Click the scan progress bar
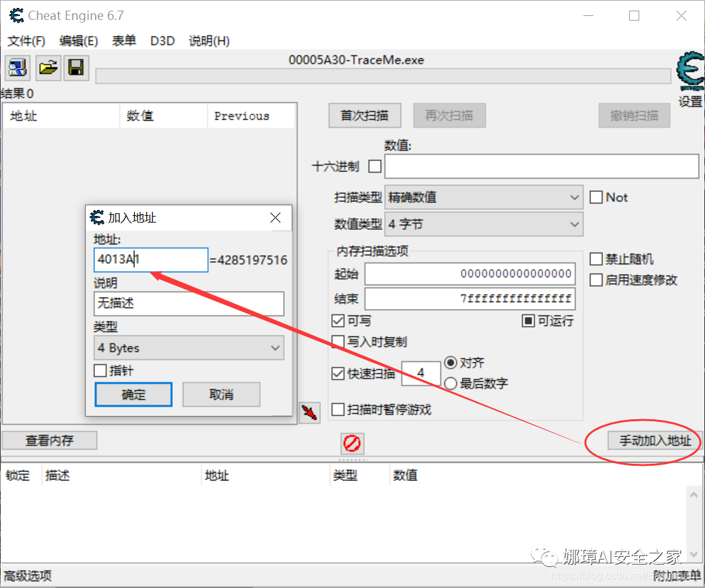 tap(383, 76)
